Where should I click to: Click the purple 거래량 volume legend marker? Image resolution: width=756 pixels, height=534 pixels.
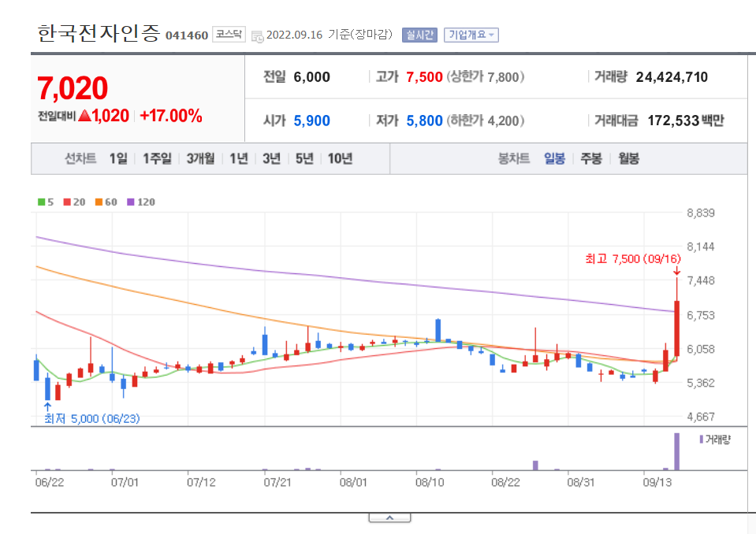[702, 439]
